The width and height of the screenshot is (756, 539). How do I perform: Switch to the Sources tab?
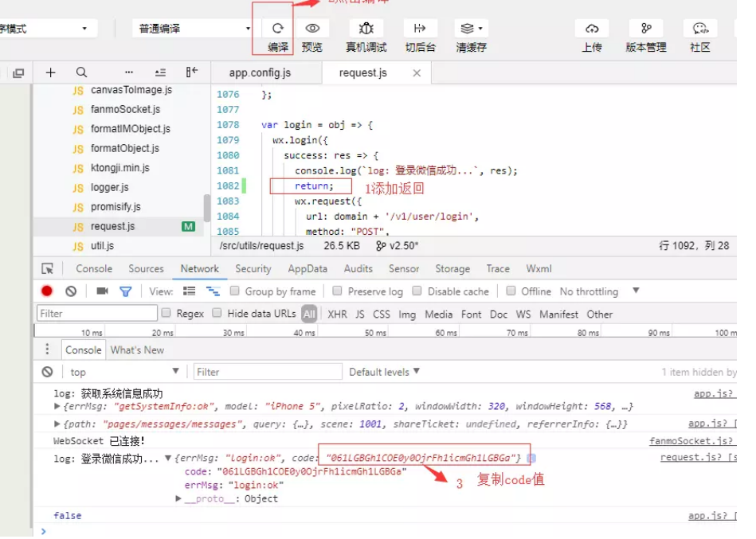tap(146, 268)
